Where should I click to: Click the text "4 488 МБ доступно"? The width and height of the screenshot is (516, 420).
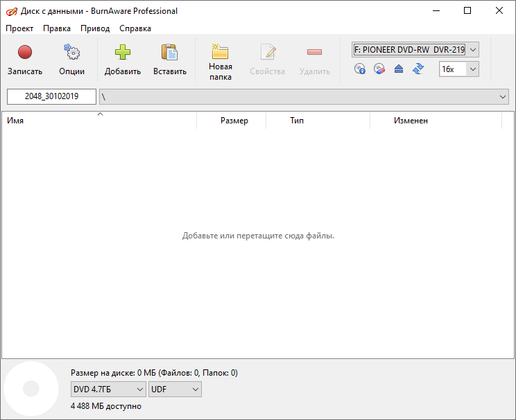(106, 406)
